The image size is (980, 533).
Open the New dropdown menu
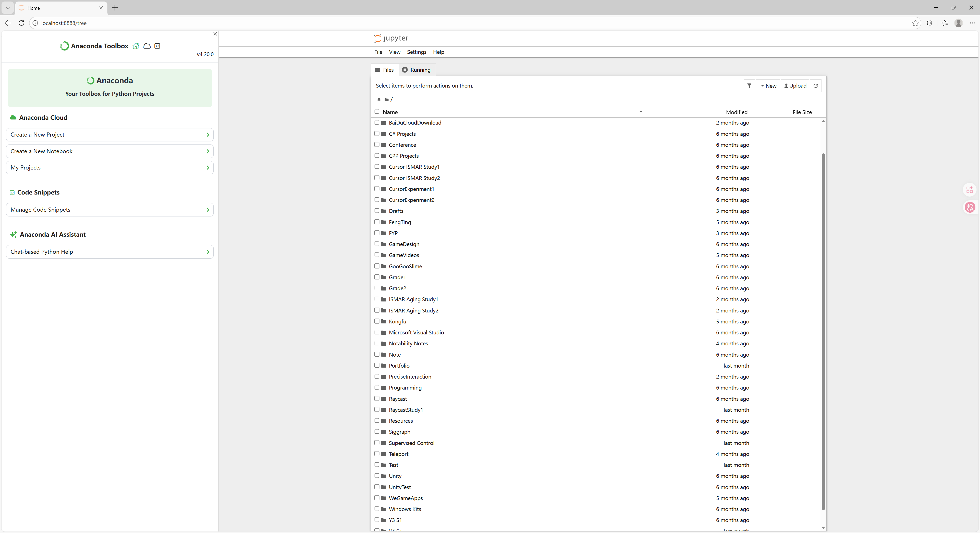pos(768,86)
